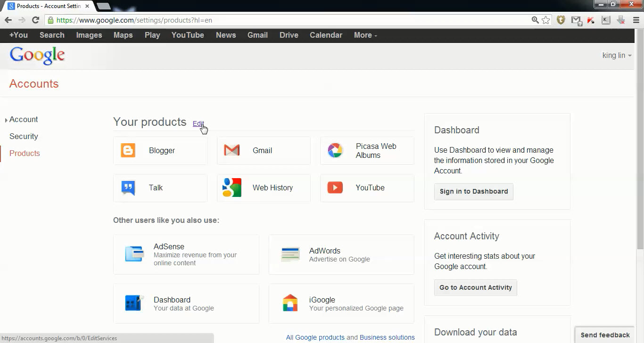Click the browser reload icon

tap(35, 20)
